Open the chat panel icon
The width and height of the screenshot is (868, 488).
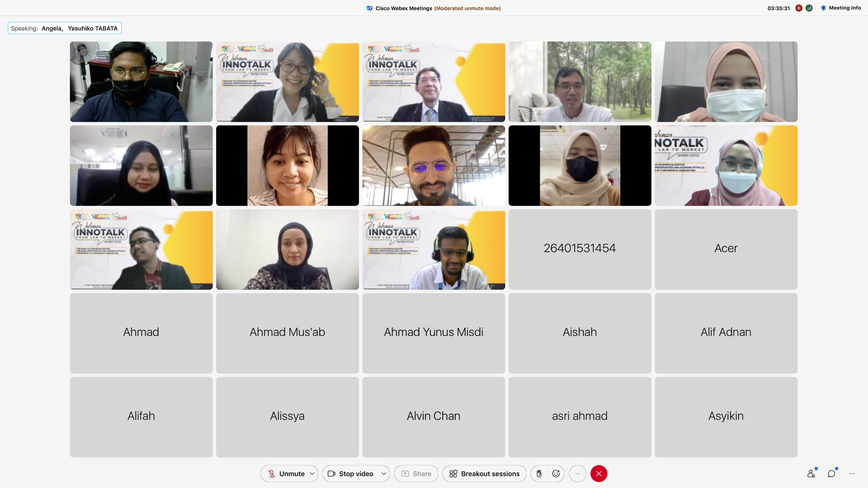pos(831,474)
